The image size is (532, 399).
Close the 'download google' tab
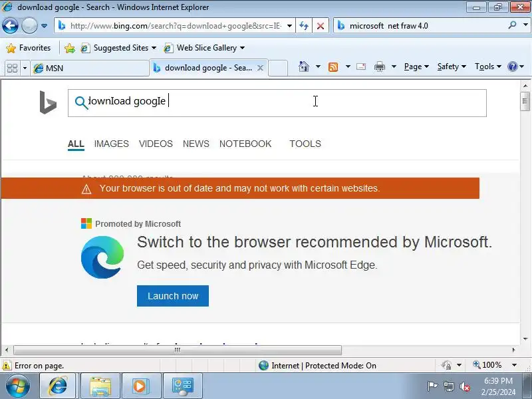click(x=260, y=68)
